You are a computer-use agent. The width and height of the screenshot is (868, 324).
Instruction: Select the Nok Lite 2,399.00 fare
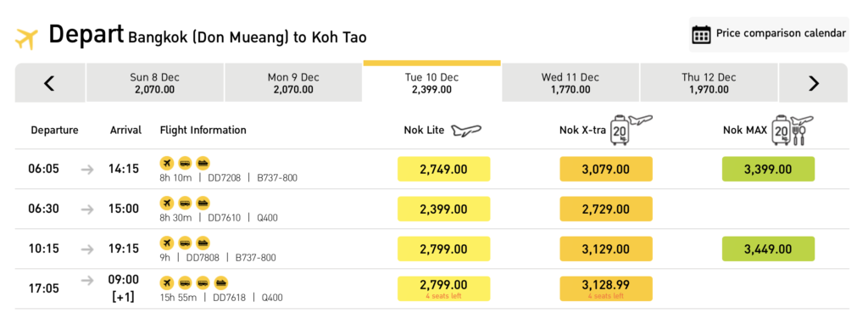(x=443, y=209)
